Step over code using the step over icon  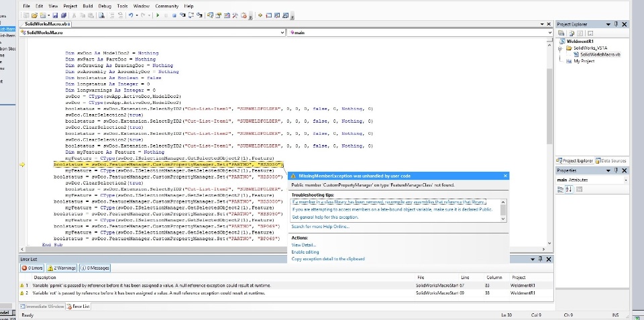[191, 15]
